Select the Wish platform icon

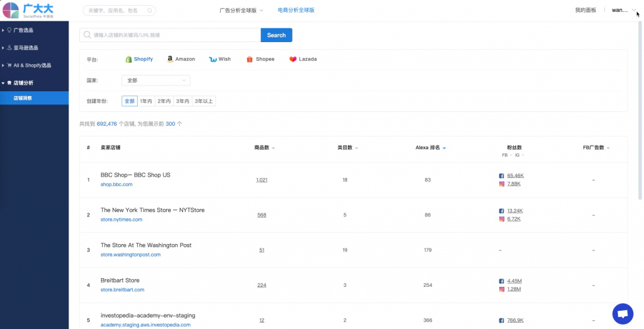[x=213, y=59]
